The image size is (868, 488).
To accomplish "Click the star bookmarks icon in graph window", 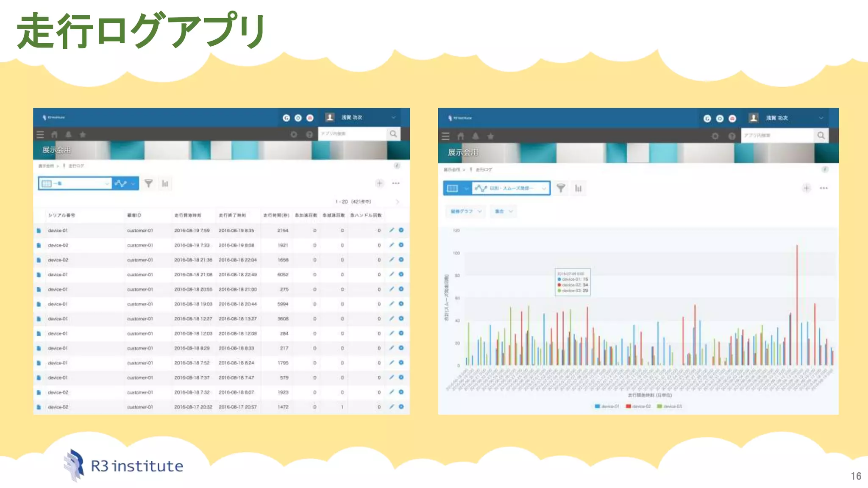I will (x=490, y=136).
